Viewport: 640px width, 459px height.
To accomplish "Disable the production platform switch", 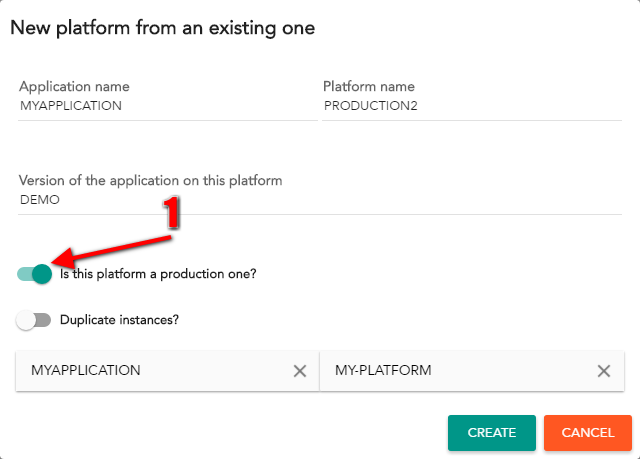I will [x=34, y=274].
